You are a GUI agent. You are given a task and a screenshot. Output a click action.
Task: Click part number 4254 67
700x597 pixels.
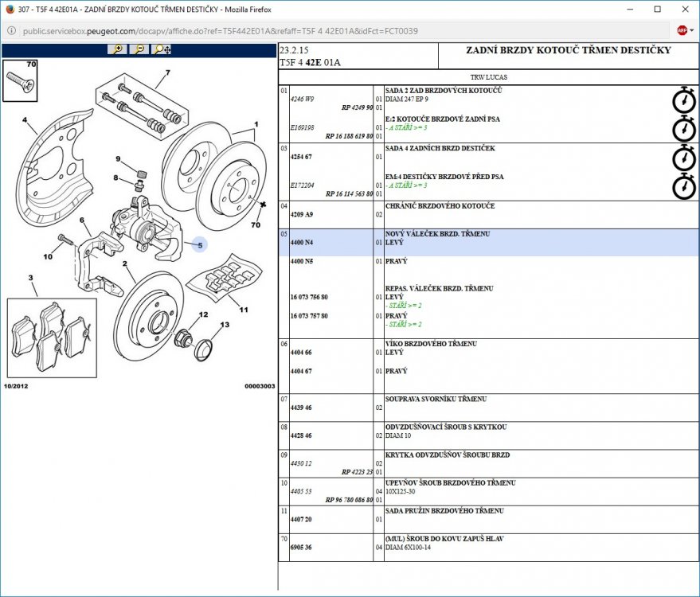(x=301, y=157)
